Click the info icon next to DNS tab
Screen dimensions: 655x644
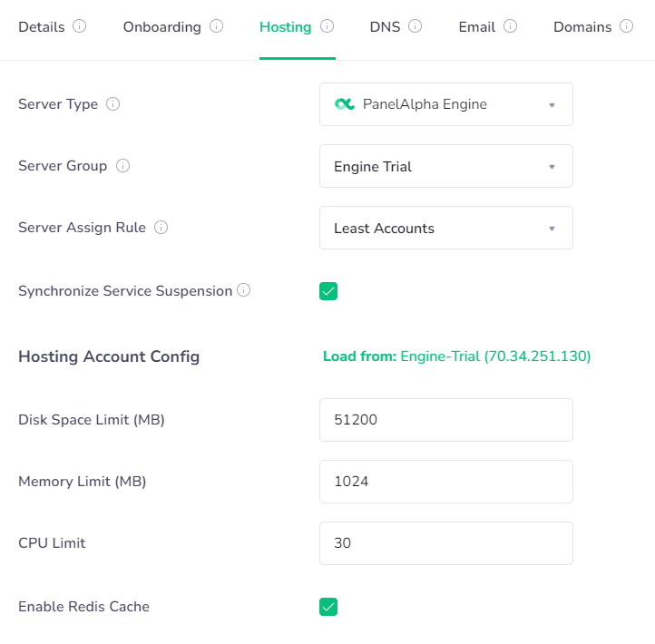pyautogui.click(x=415, y=26)
